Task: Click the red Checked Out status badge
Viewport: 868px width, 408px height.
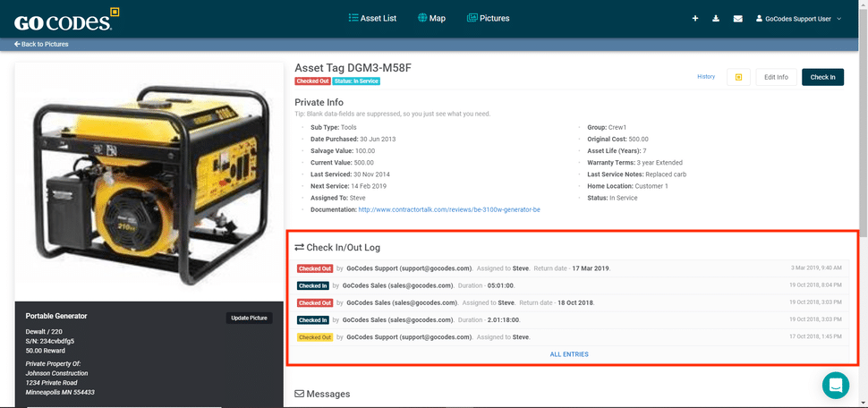Action: [312, 81]
